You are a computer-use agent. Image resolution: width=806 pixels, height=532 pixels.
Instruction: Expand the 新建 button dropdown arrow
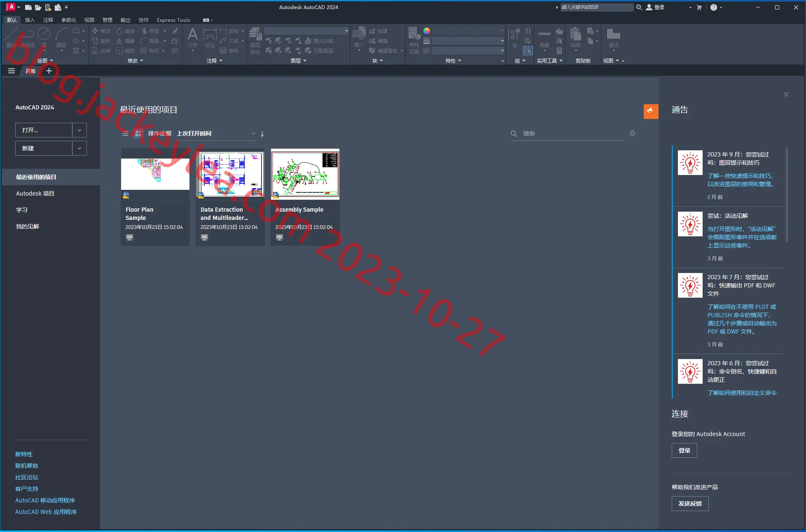click(79, 148)
